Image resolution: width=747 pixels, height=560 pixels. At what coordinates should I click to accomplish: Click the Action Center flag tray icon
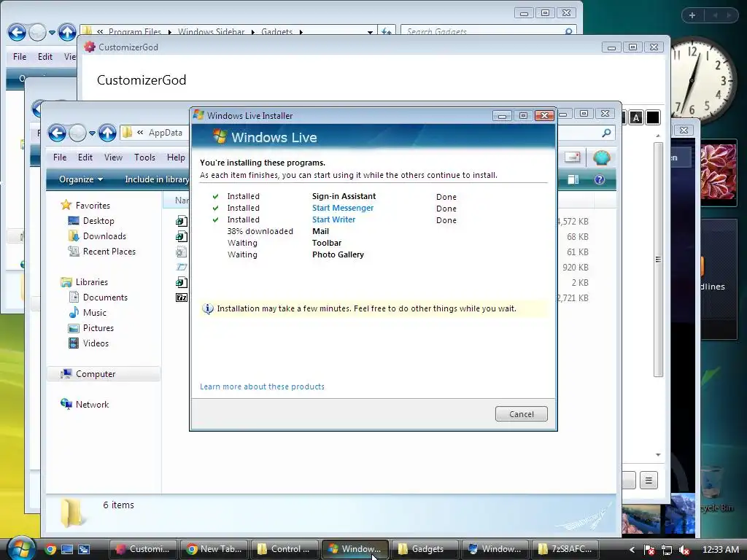649,550
